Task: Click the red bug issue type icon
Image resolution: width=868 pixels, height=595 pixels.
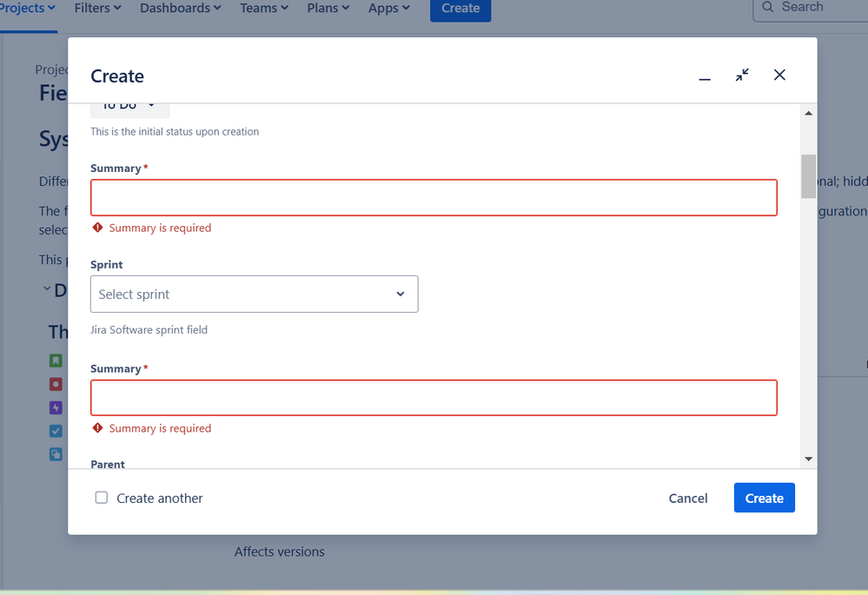Action: click(x=56, y=384)
